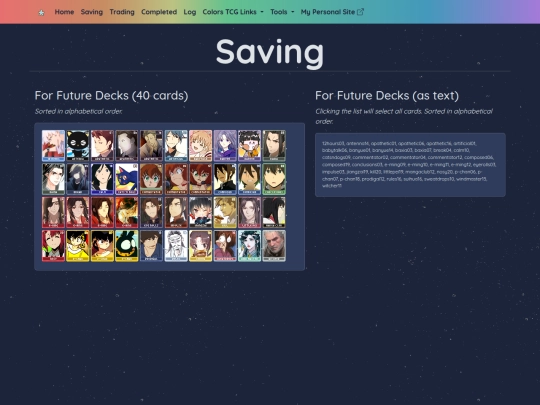Click the baxia03 card ending the first row

point(274,146)
